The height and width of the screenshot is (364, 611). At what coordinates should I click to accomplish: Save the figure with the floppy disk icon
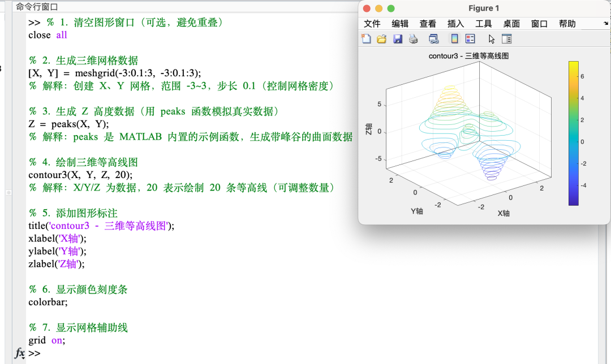click(x=398, y=38)
